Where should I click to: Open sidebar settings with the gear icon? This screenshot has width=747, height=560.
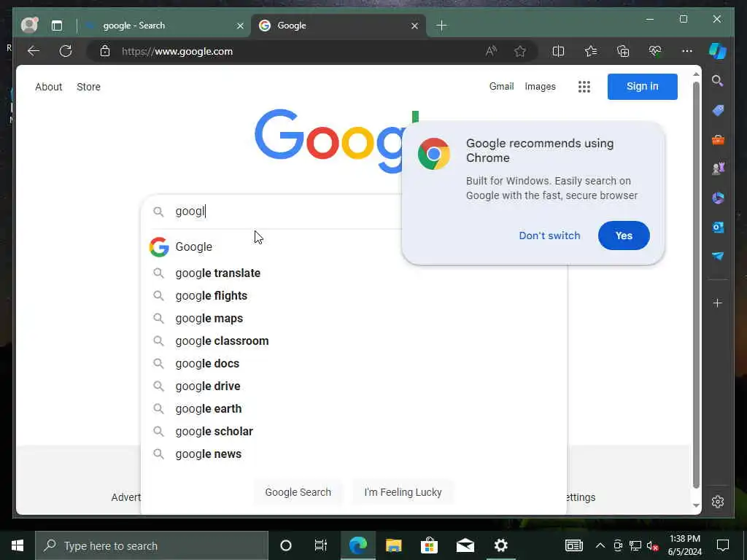tap(718, 502)
